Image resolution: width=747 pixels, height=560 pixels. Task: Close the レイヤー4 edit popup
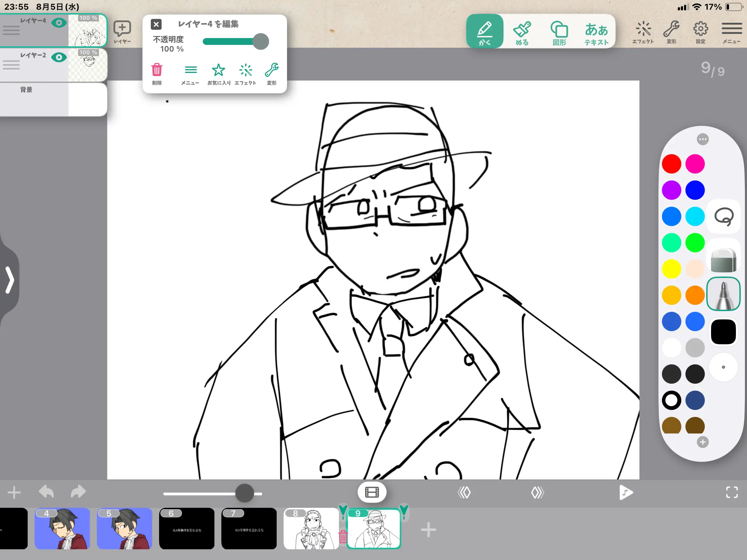click(156, 24)
